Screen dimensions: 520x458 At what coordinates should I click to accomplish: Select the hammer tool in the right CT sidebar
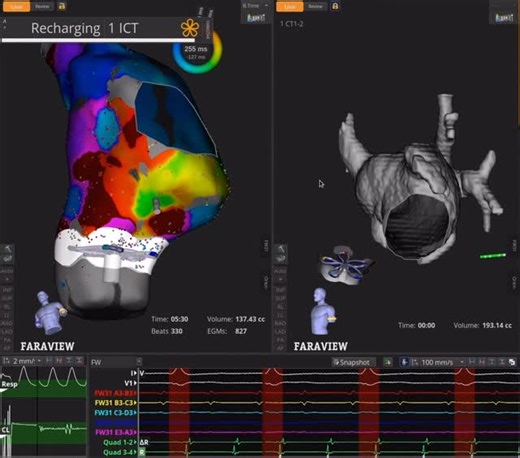[x=281, y=249]
